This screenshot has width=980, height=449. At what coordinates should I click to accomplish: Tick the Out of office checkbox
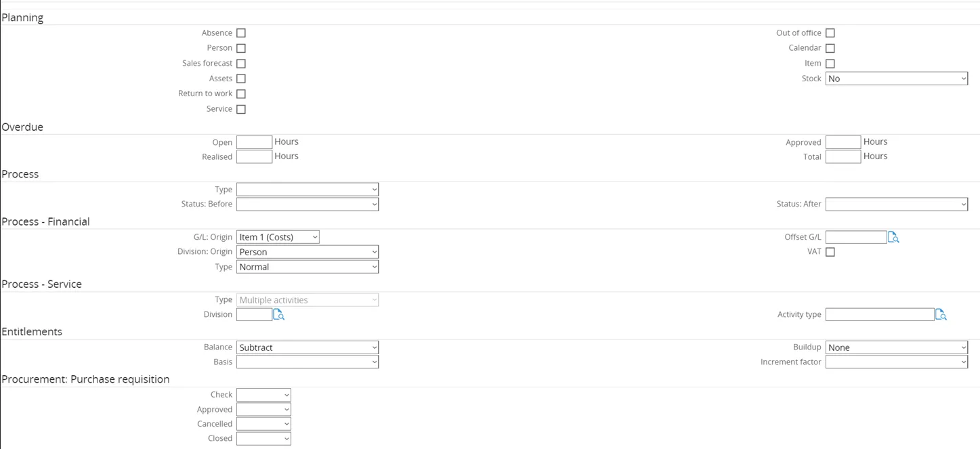click(x=830, y=33)
